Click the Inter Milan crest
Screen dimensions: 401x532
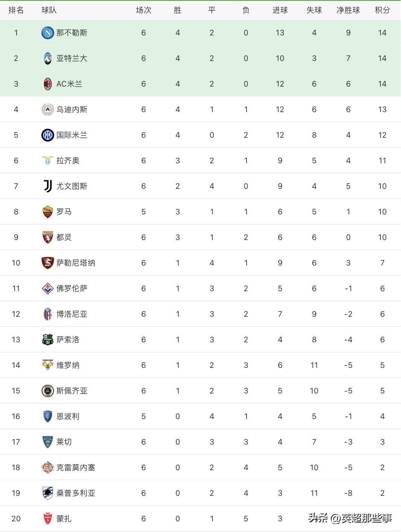click(x=48, y=135)
